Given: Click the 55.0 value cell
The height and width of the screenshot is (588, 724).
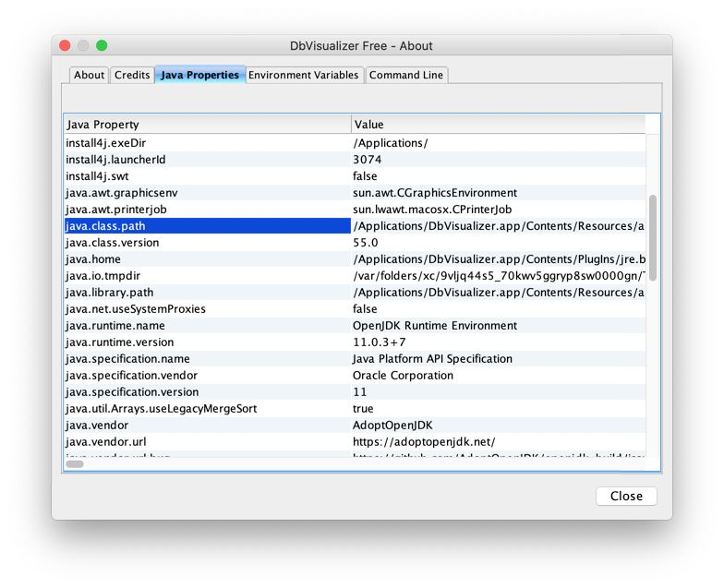Looking at the screenshot, I should click(499, 243).
